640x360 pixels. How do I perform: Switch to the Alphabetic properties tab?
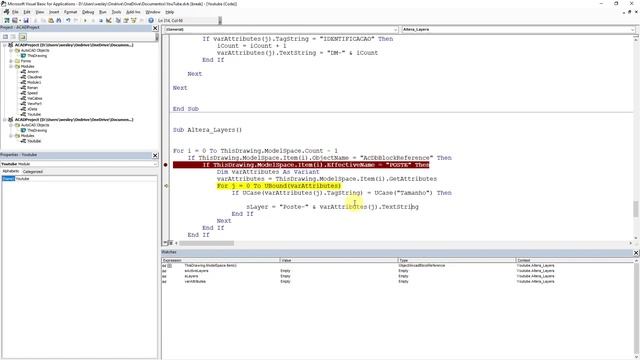coord(11,171)
